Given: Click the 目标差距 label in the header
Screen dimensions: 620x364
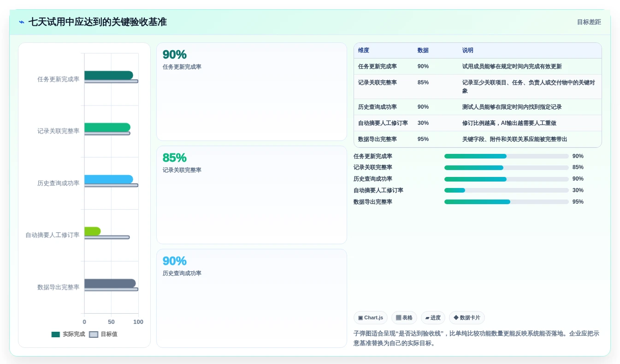Looking at the screenshot, I should 589,22.
